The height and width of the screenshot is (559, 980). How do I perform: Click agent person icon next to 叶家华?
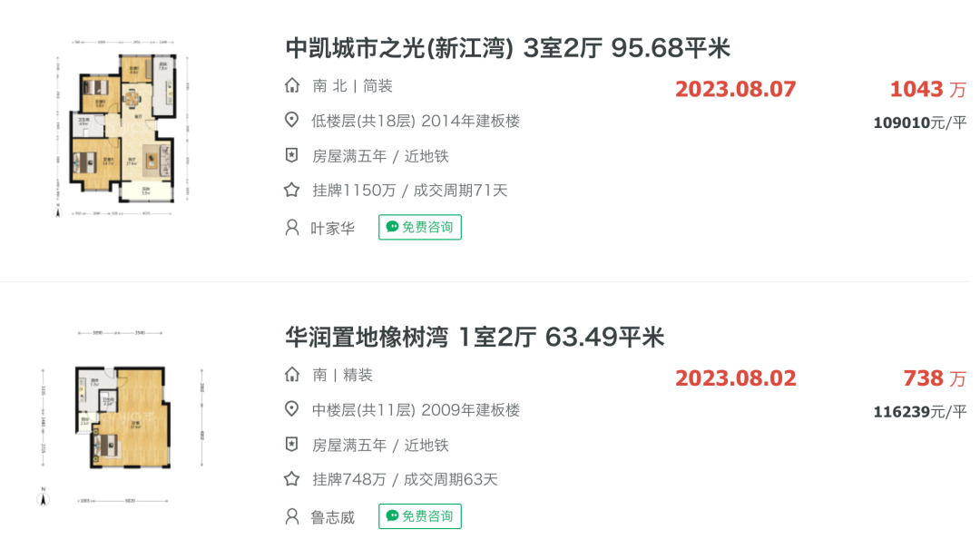coord(292,227)
